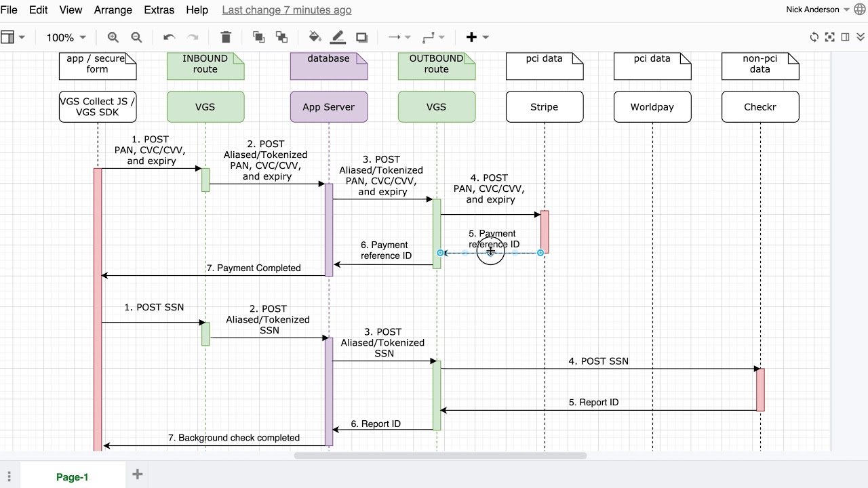Click the Line Color pencil icon
Screen dimensions: 868x488
[x=338, y=37]
